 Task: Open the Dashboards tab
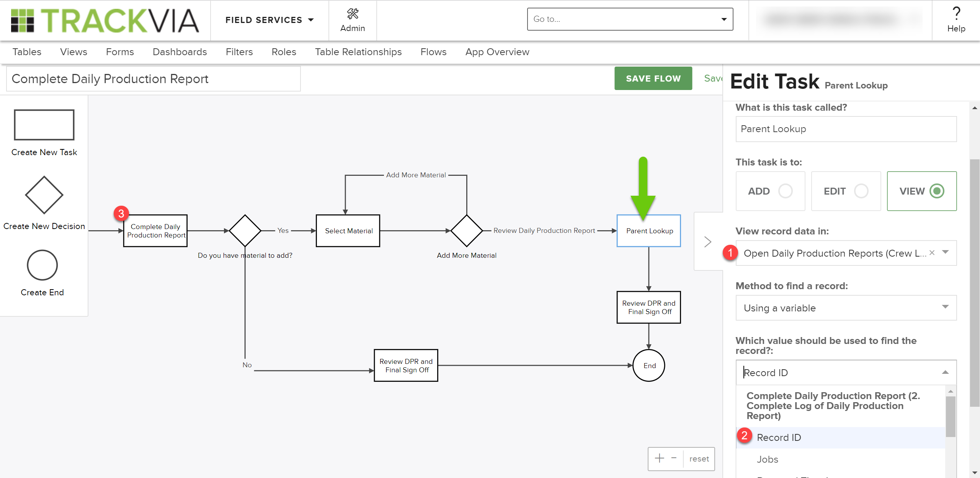pyautogui.click(x=180, y=52)
